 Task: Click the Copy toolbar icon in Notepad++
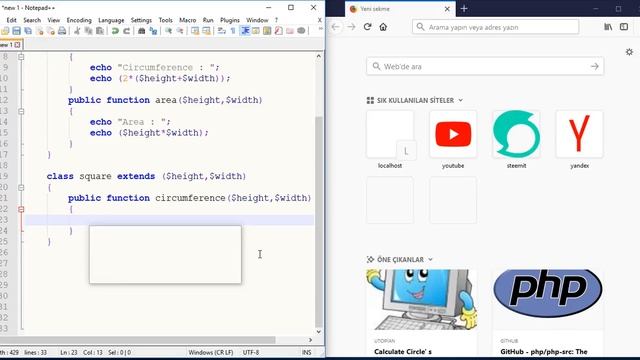[x=88, y=31]
